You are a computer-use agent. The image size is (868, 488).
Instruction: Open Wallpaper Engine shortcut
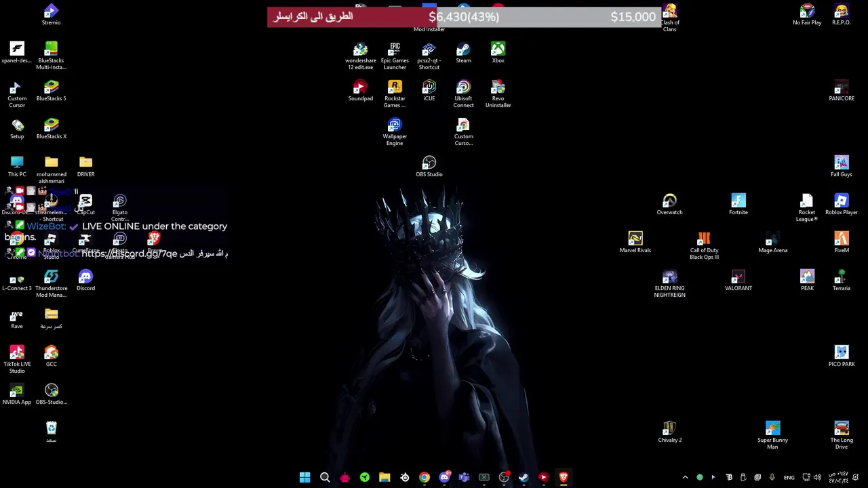pyautogui.click(x=395, y=132)
